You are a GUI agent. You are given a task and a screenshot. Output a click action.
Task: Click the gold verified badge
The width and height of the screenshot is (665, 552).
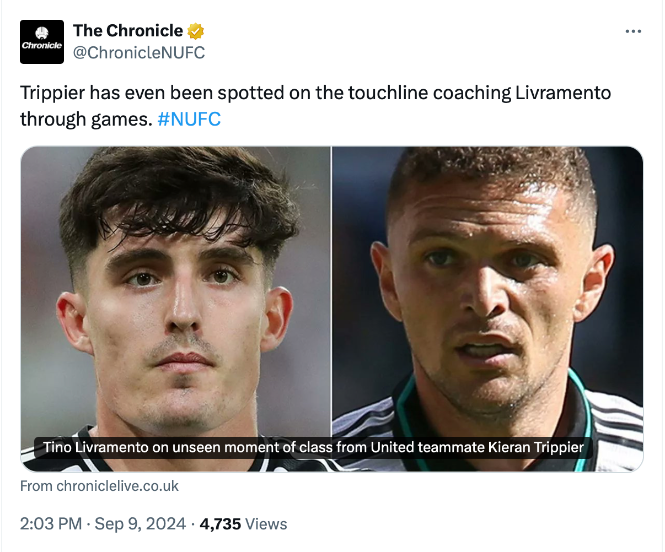196,31
